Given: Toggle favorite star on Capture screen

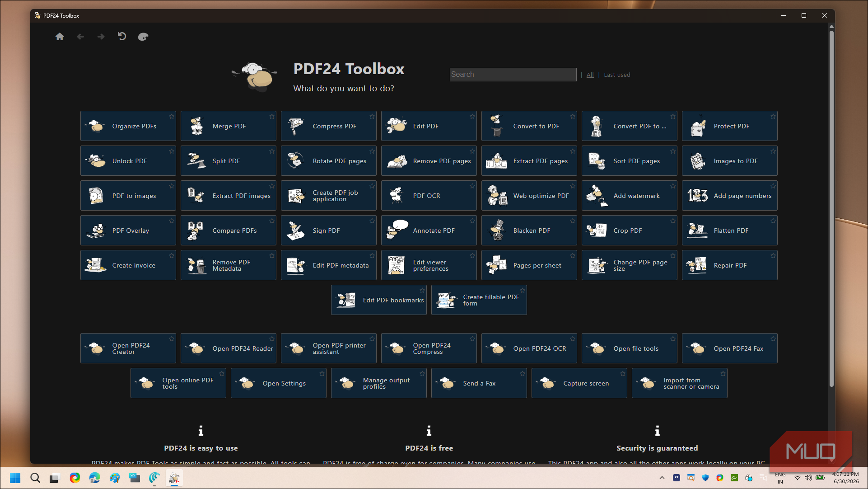Looking at the screenshot, I should pyautogui.click(x=623, y=373).
